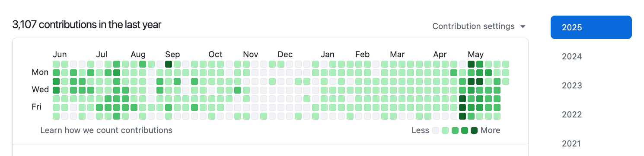The width and height of the screenshot is (644, 156).
Task: Pick the medium green legend swatch
Action: 455,130
